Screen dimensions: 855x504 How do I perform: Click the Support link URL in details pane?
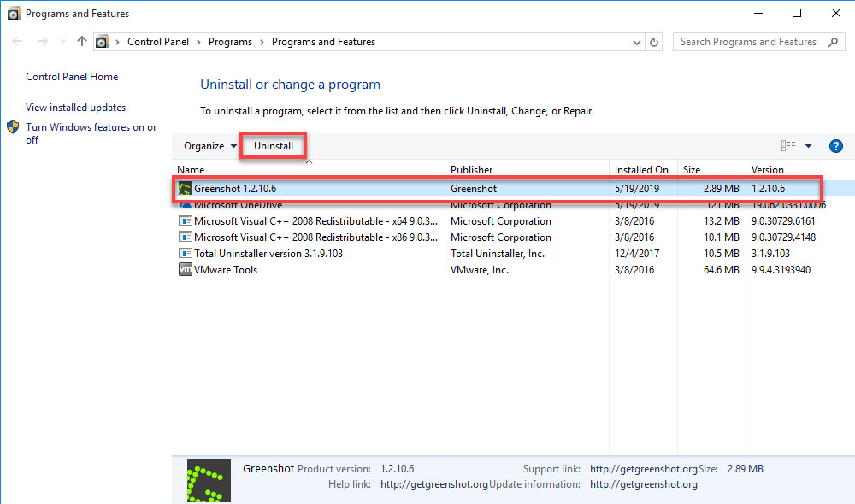click(644, 469)
